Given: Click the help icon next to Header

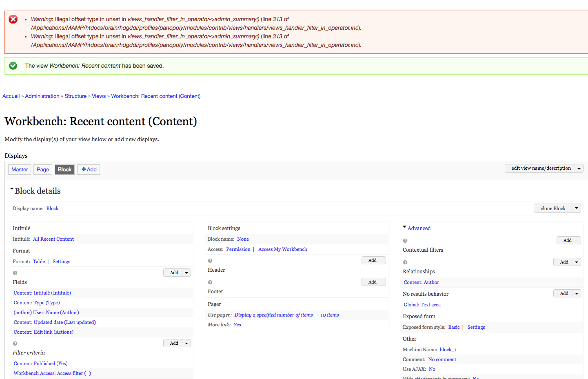Looking at the screenshot, I should click(x=210, y=260).
